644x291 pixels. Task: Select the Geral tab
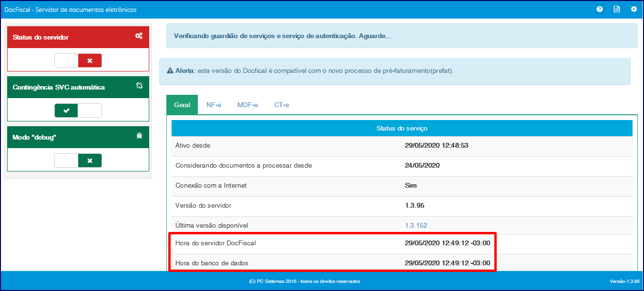pos(182,105)
